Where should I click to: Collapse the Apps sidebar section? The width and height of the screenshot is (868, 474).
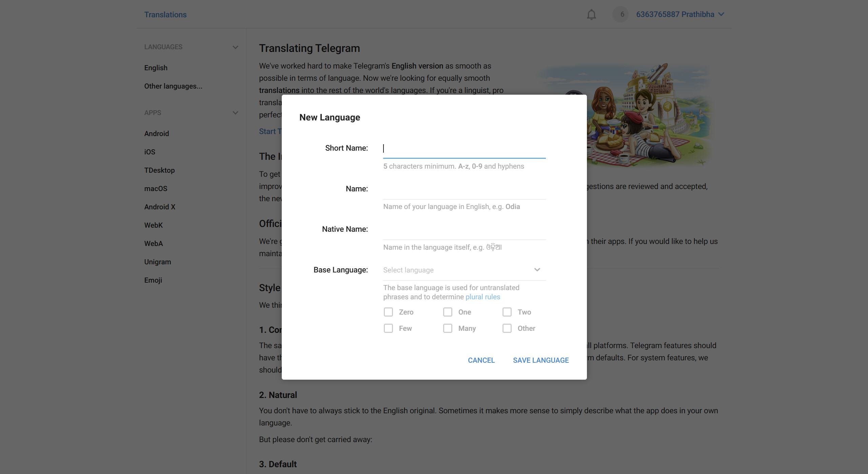(235, 113)
